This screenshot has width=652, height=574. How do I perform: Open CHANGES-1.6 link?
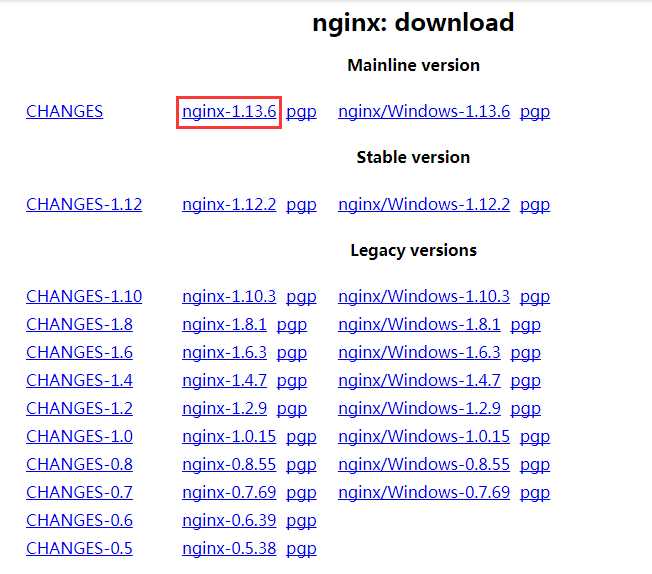point(79,352)
